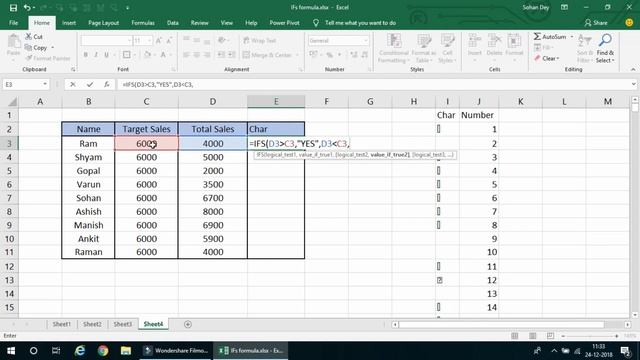
Task: Open AutoSum dropdown arrow
Action: tap(571, 37)
